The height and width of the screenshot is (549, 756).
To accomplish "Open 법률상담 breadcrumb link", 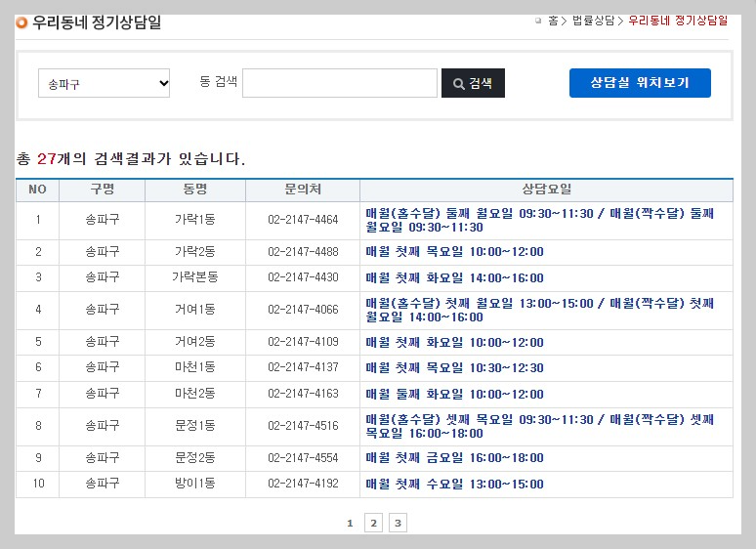I will point(593,21).
